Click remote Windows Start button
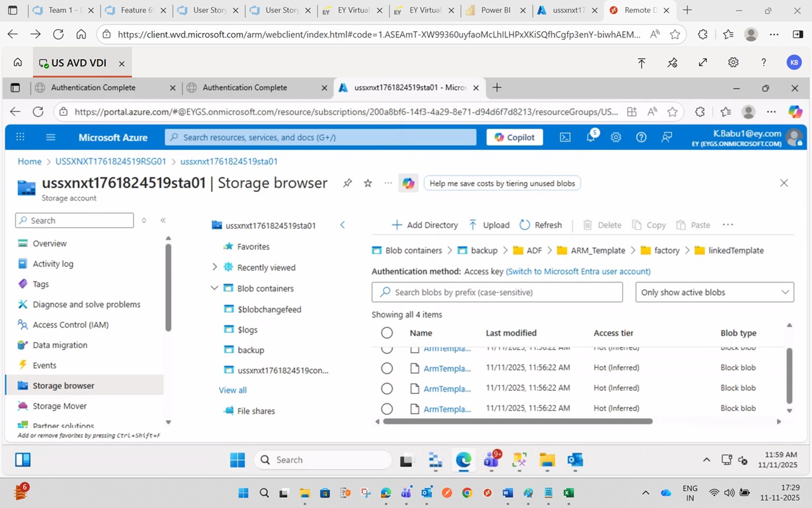This screenshot has width=812, height=508. [237, 460]
